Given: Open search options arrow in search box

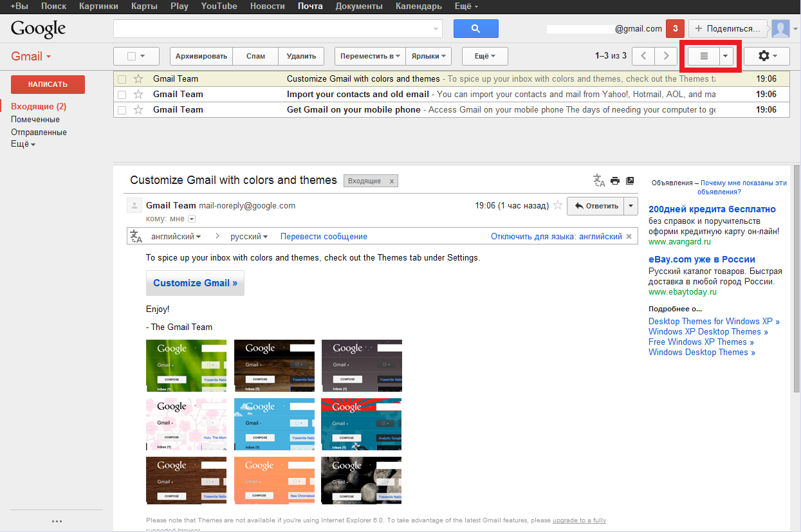Looking at the screenshot, I should click(x=436, y=29).
